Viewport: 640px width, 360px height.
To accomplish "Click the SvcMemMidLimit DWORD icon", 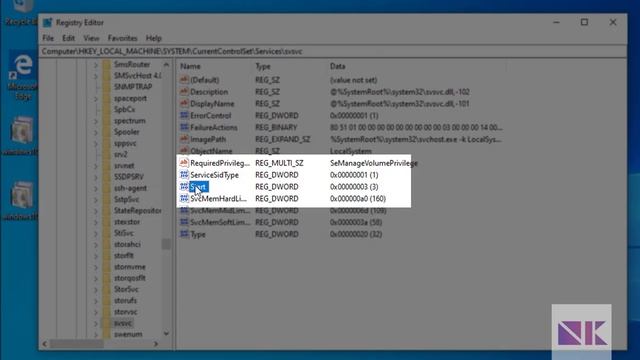I will tap(184, 210).
